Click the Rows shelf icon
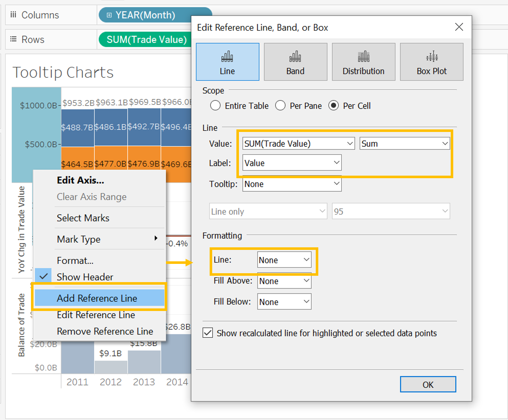 coord(13,39)
